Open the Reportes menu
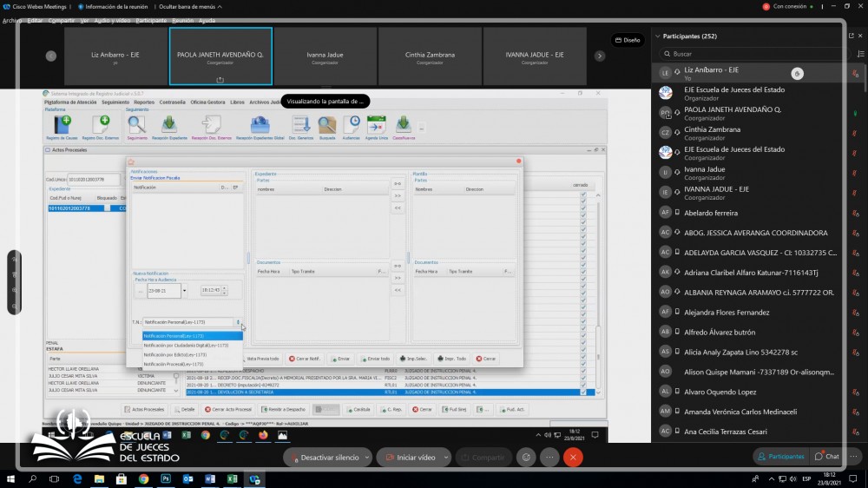This screenshot has width=868, height=488. pyautogui.click(x=144, y=102)
